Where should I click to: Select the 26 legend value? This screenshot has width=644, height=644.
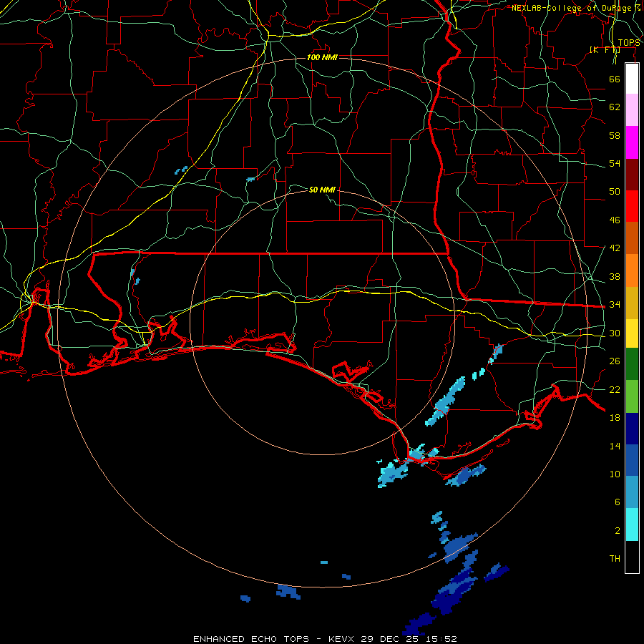(x=615, y=361)
